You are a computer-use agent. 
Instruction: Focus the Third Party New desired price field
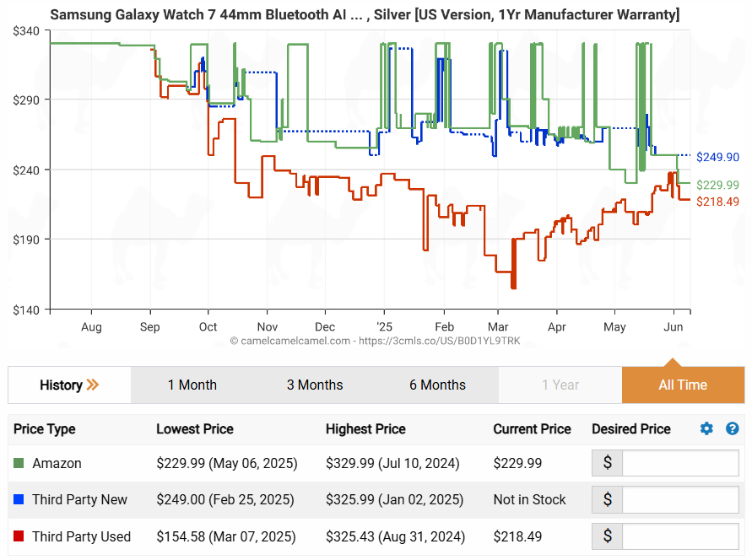click(679, 499)
